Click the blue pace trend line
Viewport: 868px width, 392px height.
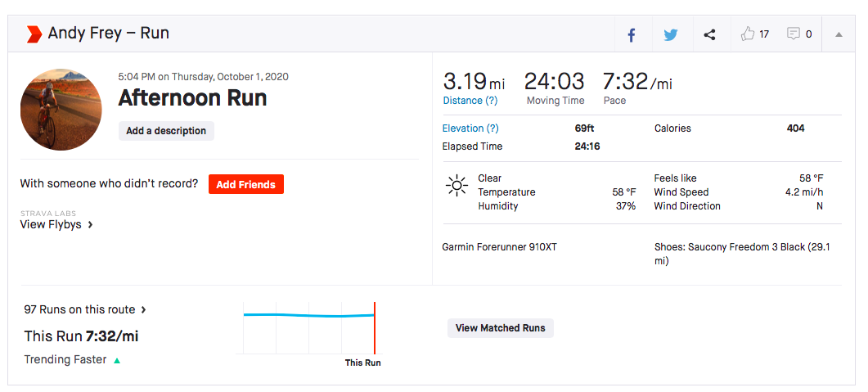[x=308, y=315]
